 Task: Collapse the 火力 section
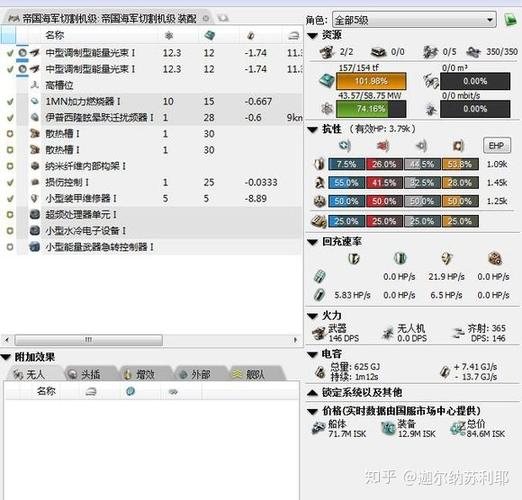(313, 316)
